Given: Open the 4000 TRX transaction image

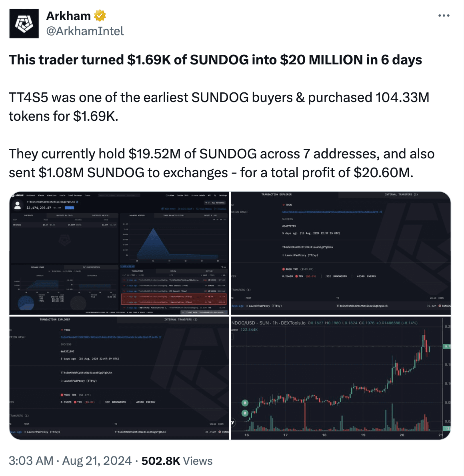Looking at the screenshot, I should click(341, 253).
